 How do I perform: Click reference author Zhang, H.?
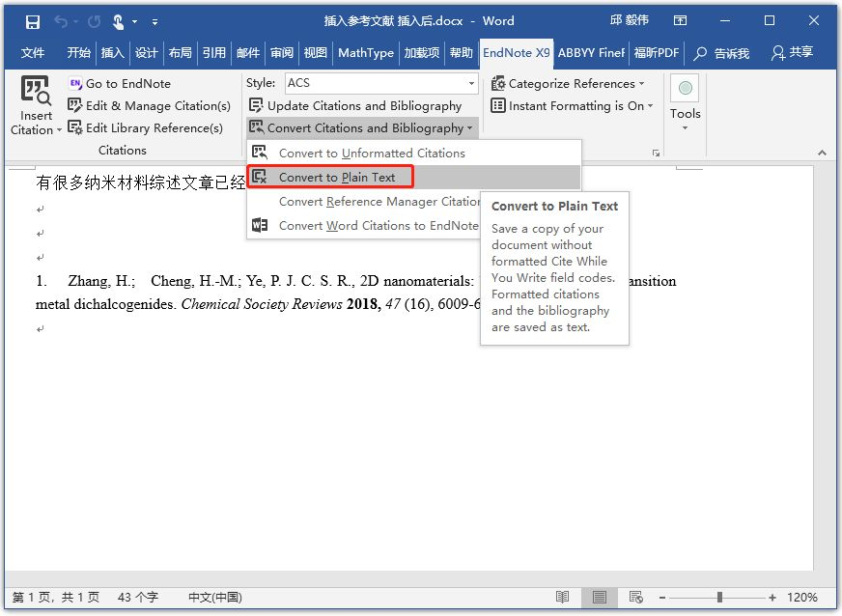[x=101, y=281]
